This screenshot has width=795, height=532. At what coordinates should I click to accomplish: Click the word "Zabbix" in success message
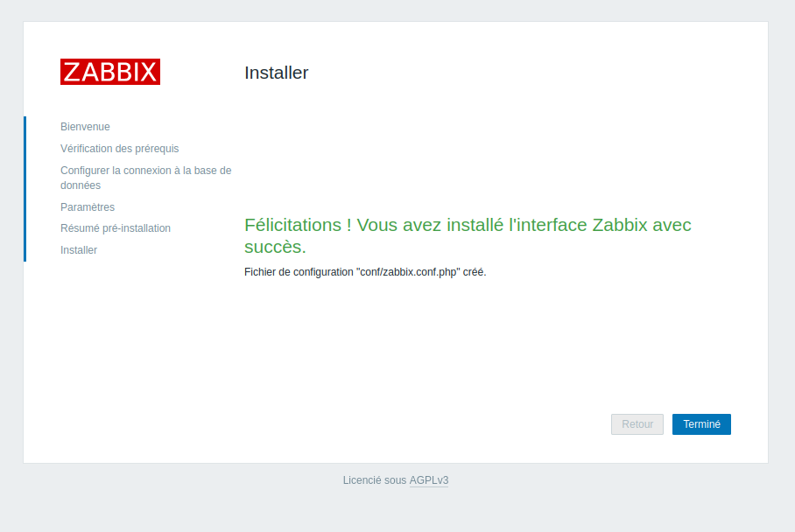(x=620, y=225)
